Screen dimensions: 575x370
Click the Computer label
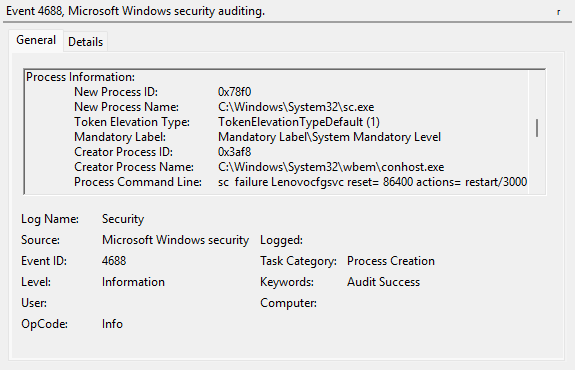pos(288,303)
